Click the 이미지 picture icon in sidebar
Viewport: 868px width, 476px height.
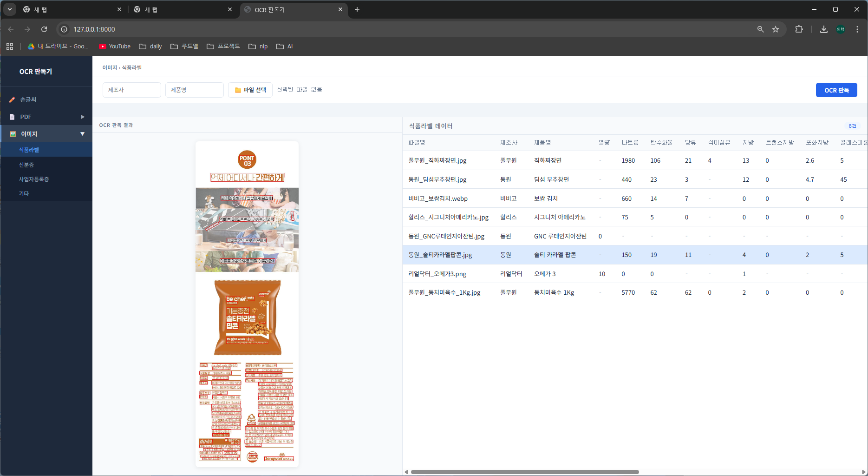[x=13, y=134]
